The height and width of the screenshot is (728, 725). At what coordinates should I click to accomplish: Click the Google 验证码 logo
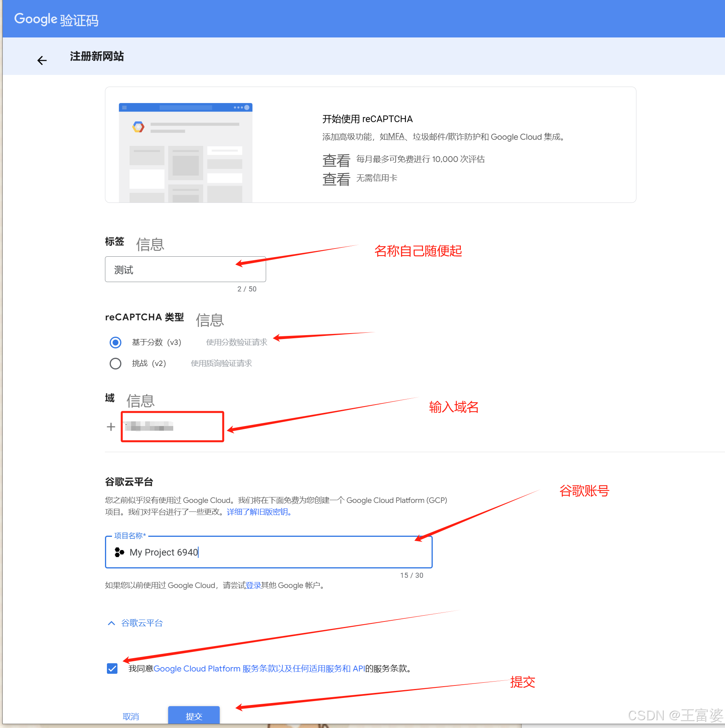57,20
